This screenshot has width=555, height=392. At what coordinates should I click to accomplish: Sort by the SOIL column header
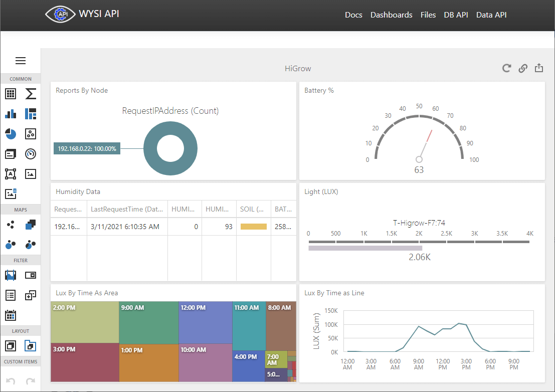point(253,209)
